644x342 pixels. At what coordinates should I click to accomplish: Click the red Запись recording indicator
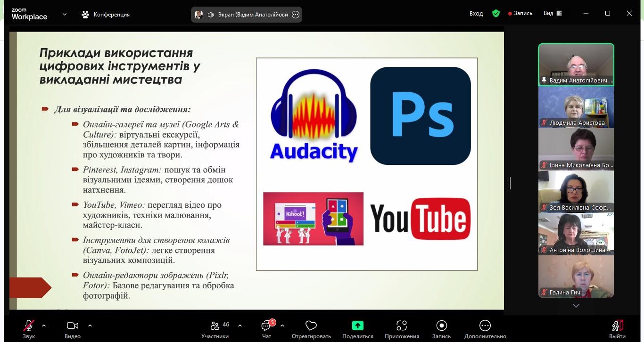pyautogui.click(x=520, y=14)
